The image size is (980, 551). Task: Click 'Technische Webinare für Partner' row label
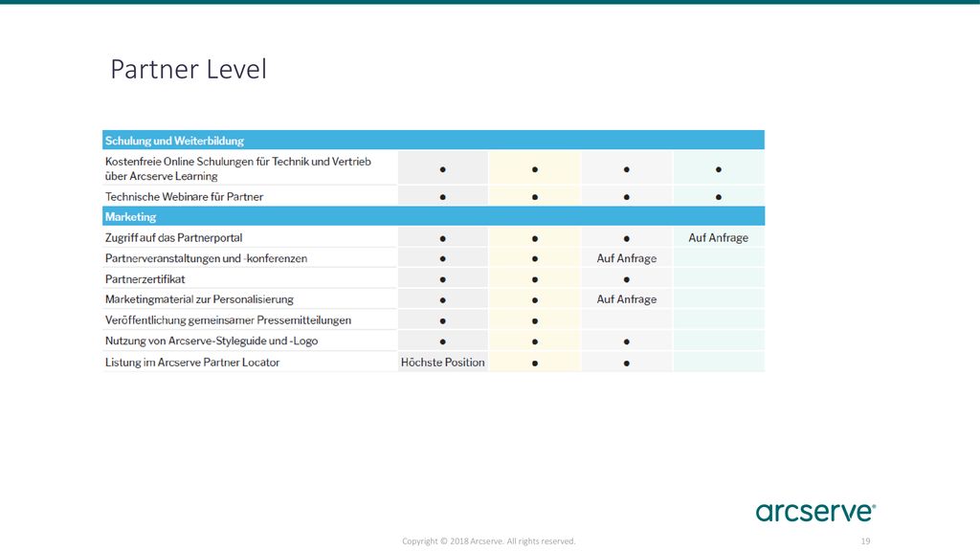pyautogui.click(x=184, y=197)
